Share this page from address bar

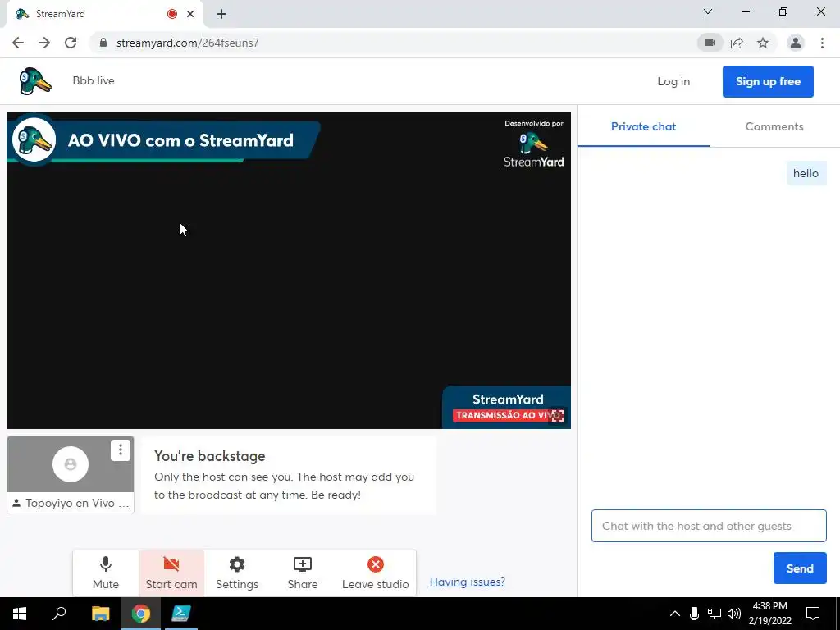click(737, 43)
